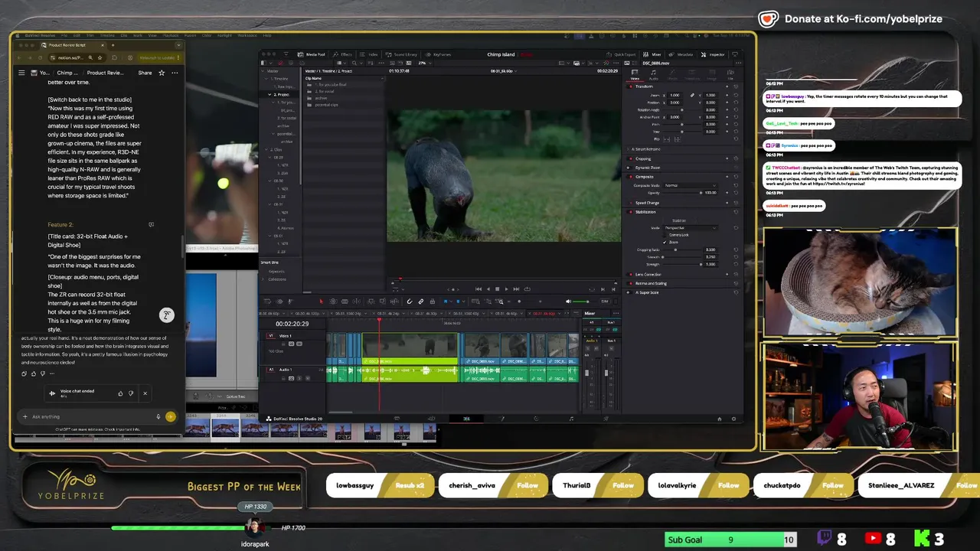Screen dimensions: 980x551
Task: Toggle the Mixer panel button in top toolbar
Action: coord(653,54)
